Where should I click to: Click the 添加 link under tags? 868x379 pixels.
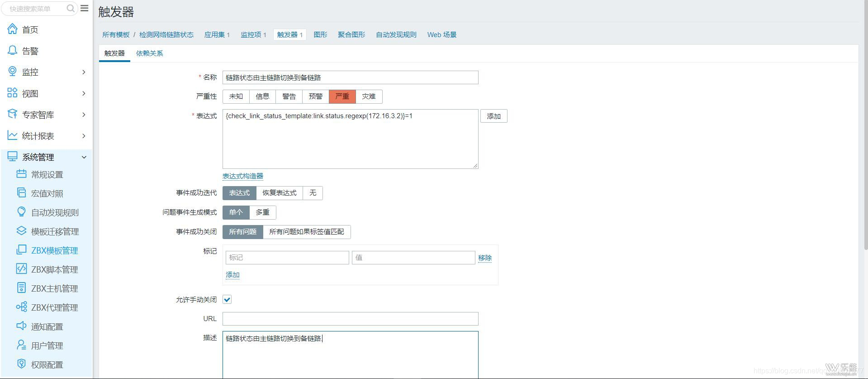pos(232,275)
